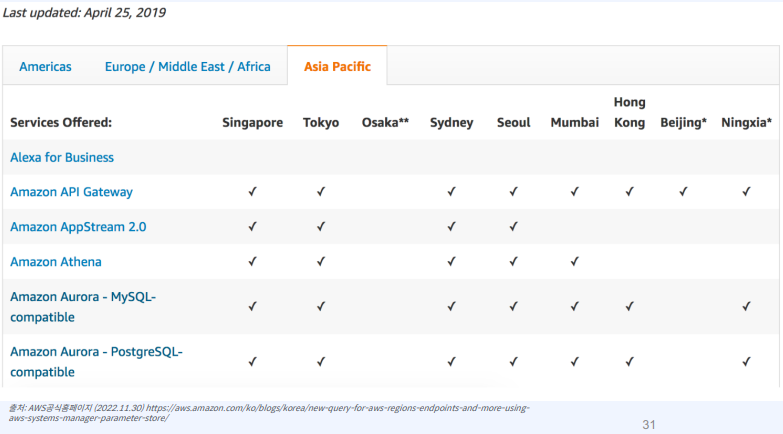The height and width of the screenshot is (434, 783).
Task: Click API Gateway checkmark under Ningxia
Action: pyautogui.click(x=747, y=191)
